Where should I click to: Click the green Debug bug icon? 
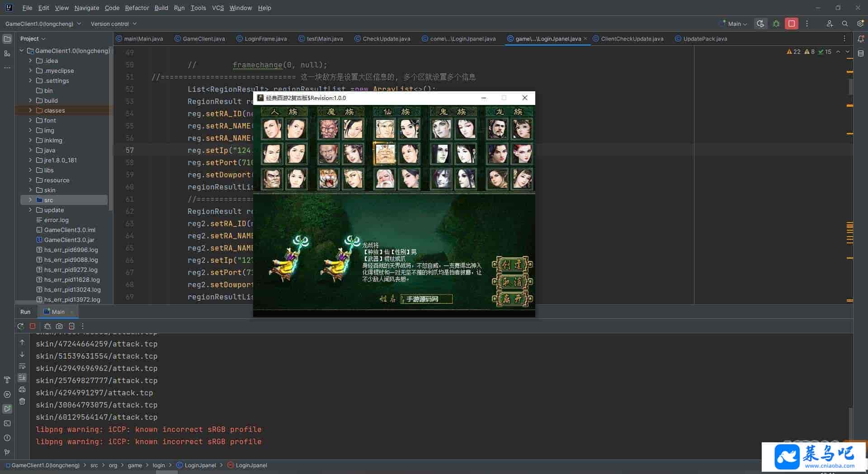(x=776, y=24)
